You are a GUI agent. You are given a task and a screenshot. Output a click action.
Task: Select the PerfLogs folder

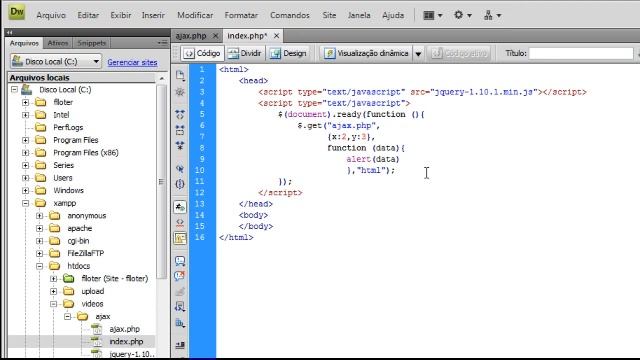tap(68, 127)
